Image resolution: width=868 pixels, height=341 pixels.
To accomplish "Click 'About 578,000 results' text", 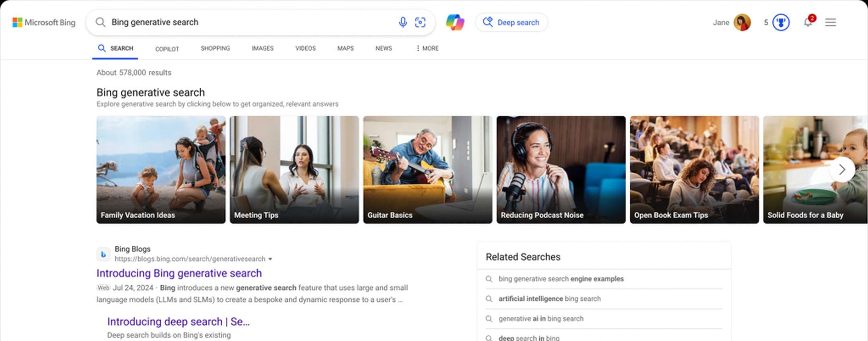I will 134,73.
